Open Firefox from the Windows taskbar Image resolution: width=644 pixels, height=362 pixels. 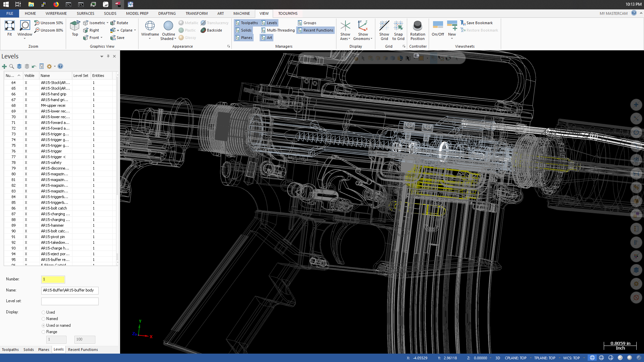(x=56, y=4)
